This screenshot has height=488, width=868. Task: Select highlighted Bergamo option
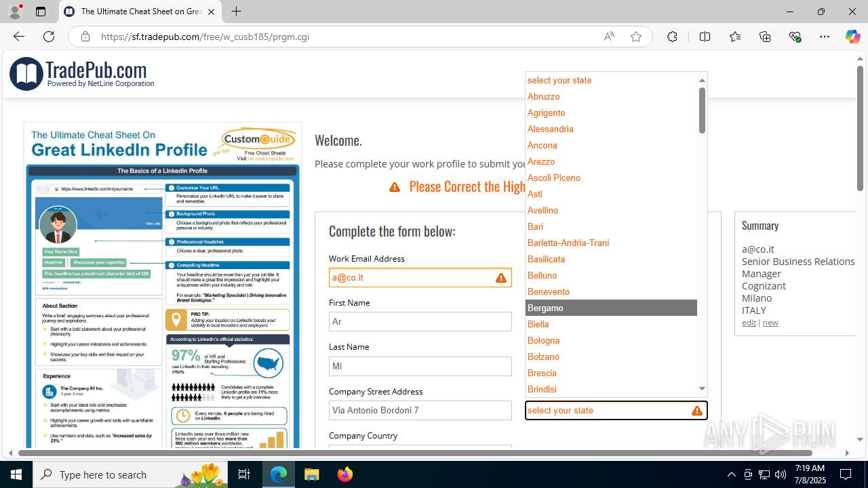611,308
